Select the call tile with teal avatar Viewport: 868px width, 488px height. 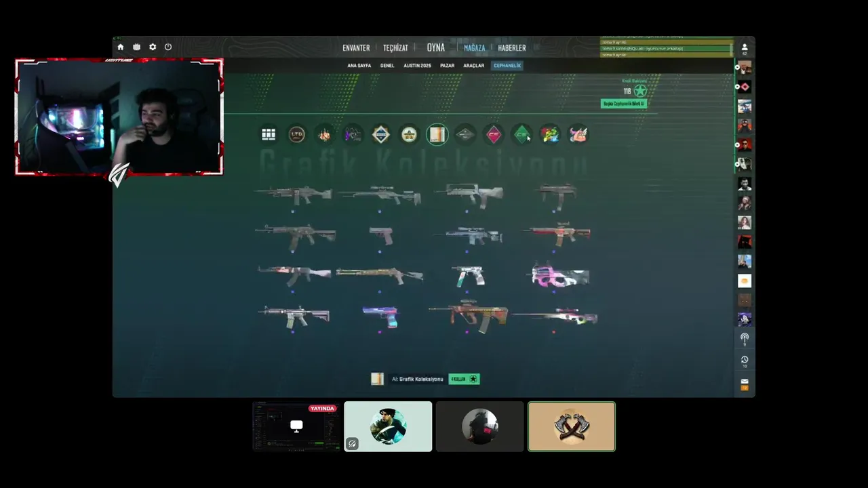pos(388,426)
